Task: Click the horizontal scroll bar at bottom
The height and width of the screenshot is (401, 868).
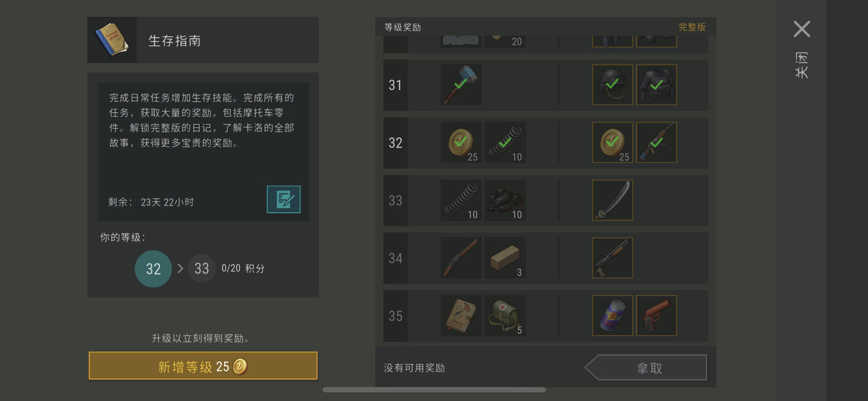Action: (x=434, y=389)
